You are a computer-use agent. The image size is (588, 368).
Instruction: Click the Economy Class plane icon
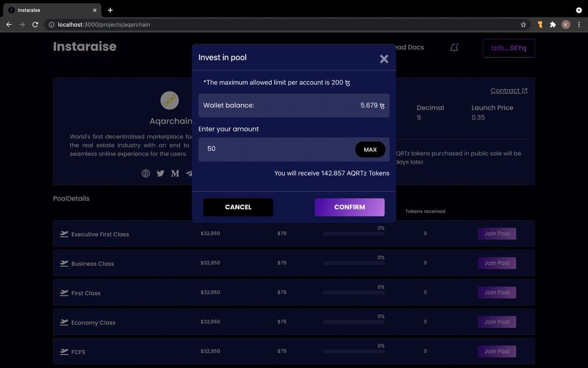pos(64,322)
